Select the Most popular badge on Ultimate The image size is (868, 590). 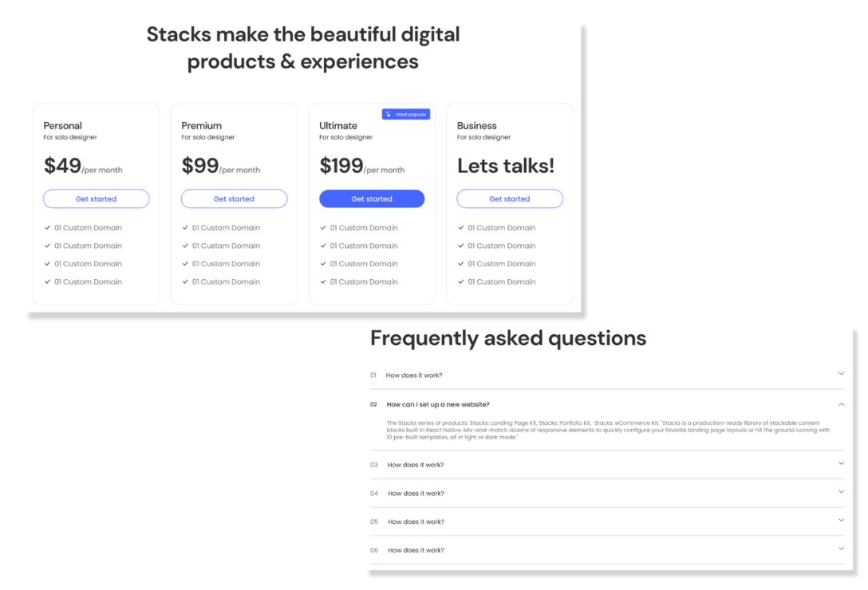(406, 115)
